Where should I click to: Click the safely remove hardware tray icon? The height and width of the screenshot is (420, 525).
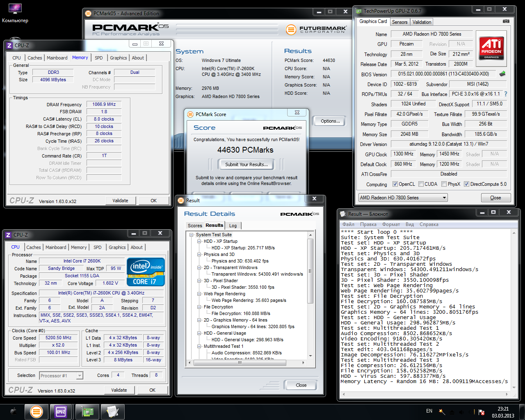coord(452,412)
